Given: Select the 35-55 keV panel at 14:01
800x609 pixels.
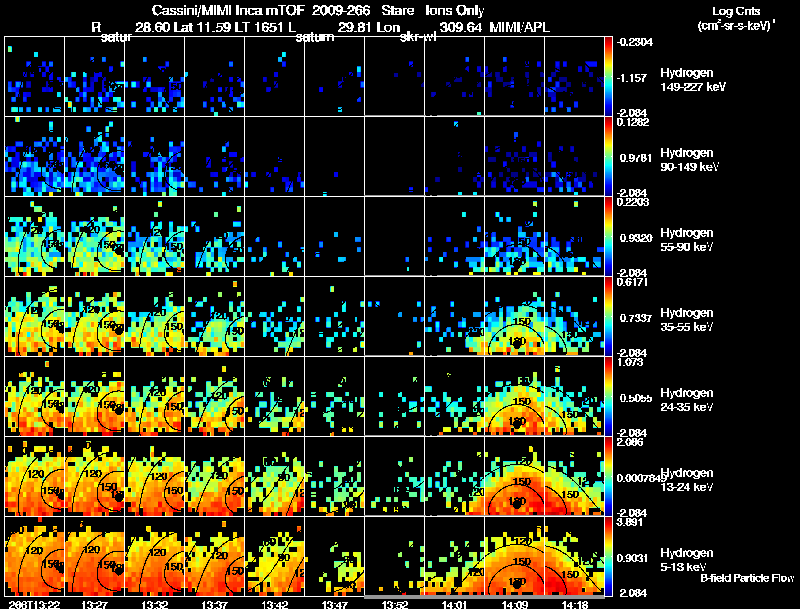Looking at the screenshot, I should tap(454, 316).
